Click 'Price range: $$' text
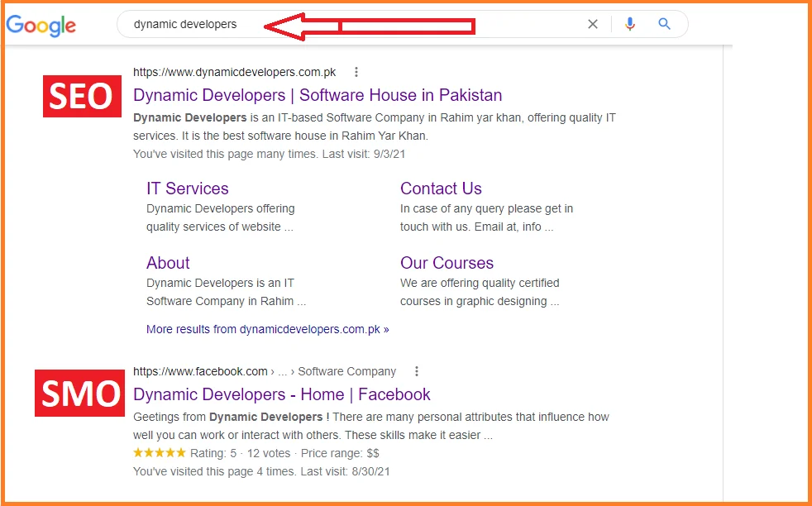The image size is (812, 506). tap(340, 453)
